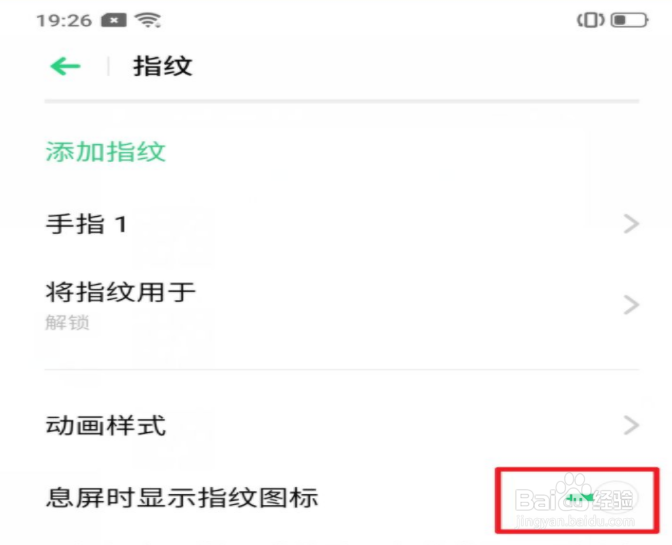Click the jingyan.baidu.com watermark text

pyautogui.click(x=576, y=521)
